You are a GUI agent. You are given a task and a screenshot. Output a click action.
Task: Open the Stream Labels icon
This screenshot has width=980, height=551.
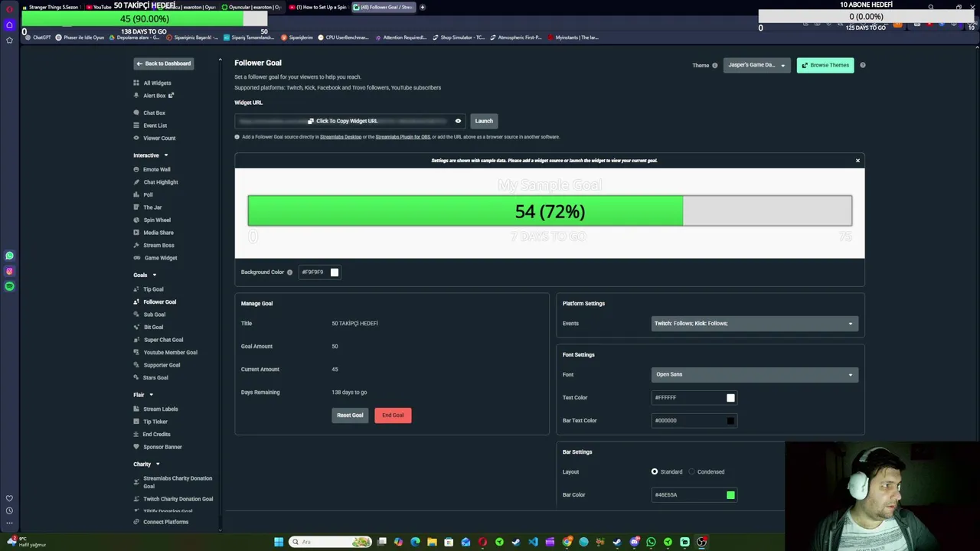136,409
